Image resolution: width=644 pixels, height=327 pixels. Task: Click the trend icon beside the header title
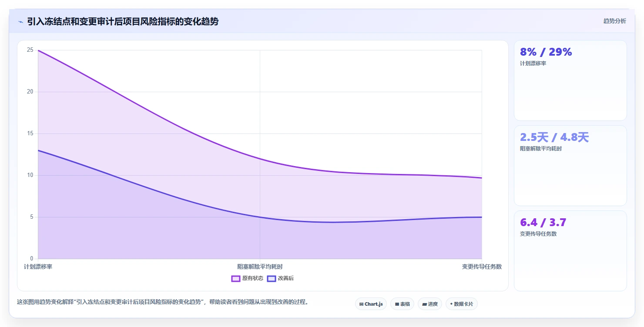(20, 22)
